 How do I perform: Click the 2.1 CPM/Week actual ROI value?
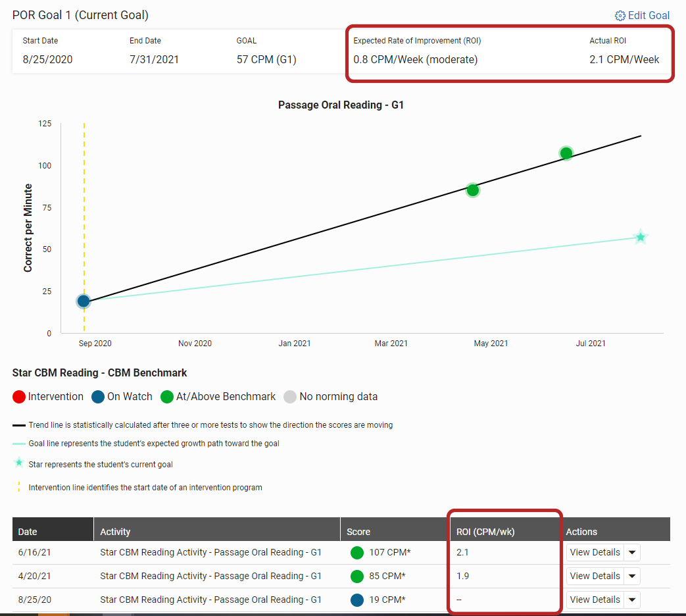coord(624,59)
